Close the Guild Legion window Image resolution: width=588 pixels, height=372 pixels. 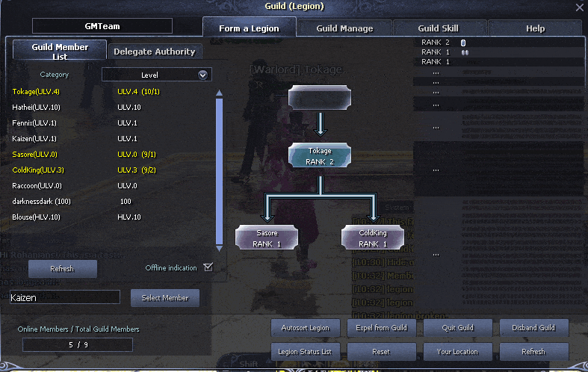[579, 7]
